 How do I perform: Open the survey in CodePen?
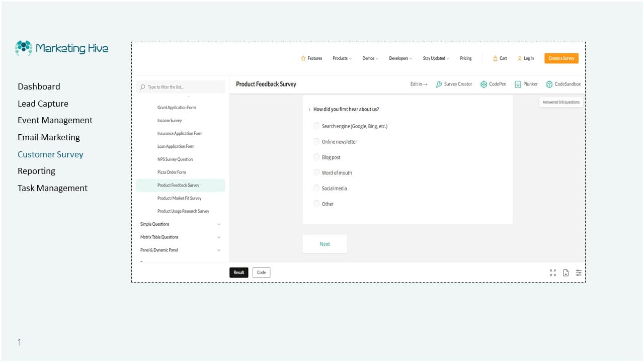[x=493, y=84]
